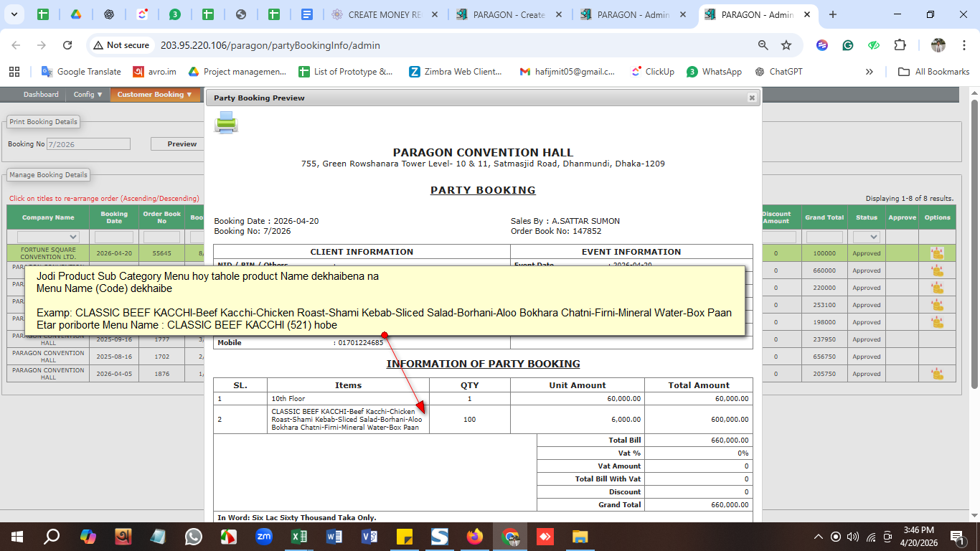Click the browser address bar URL
Screen dimensions: 980x551
(270, 45)
